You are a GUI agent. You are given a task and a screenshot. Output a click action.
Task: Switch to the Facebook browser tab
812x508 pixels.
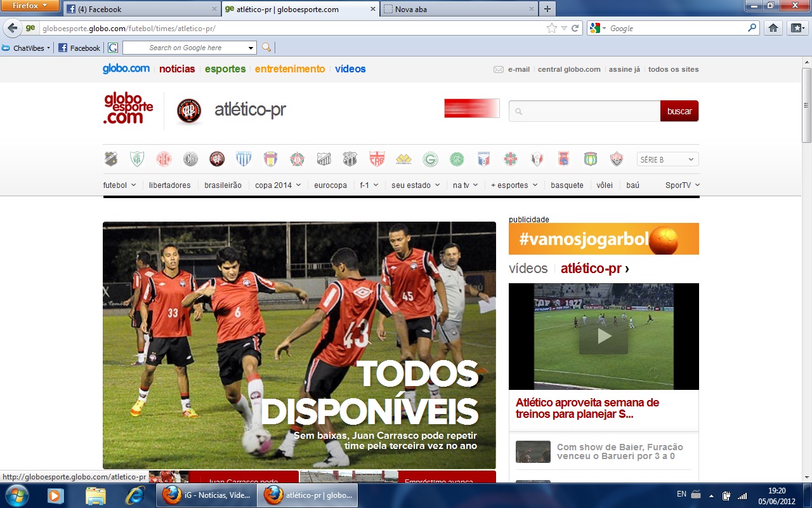coord(140,9)
